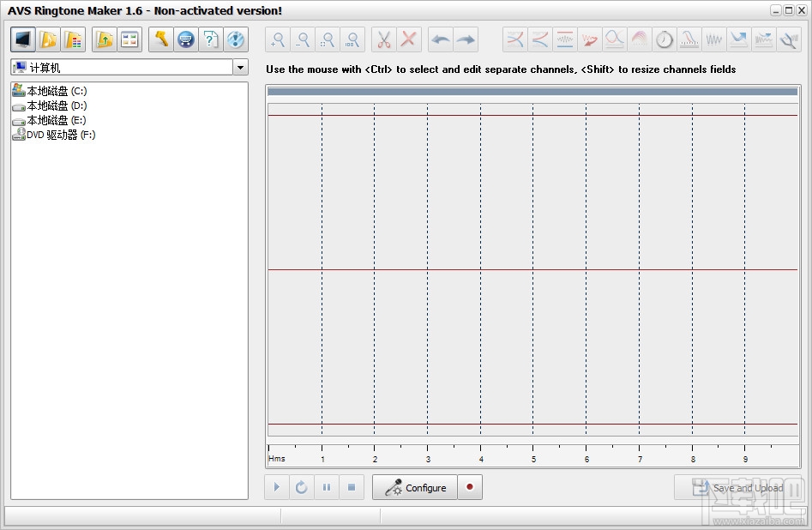Click the golden key activation icon

pos(161,39)
